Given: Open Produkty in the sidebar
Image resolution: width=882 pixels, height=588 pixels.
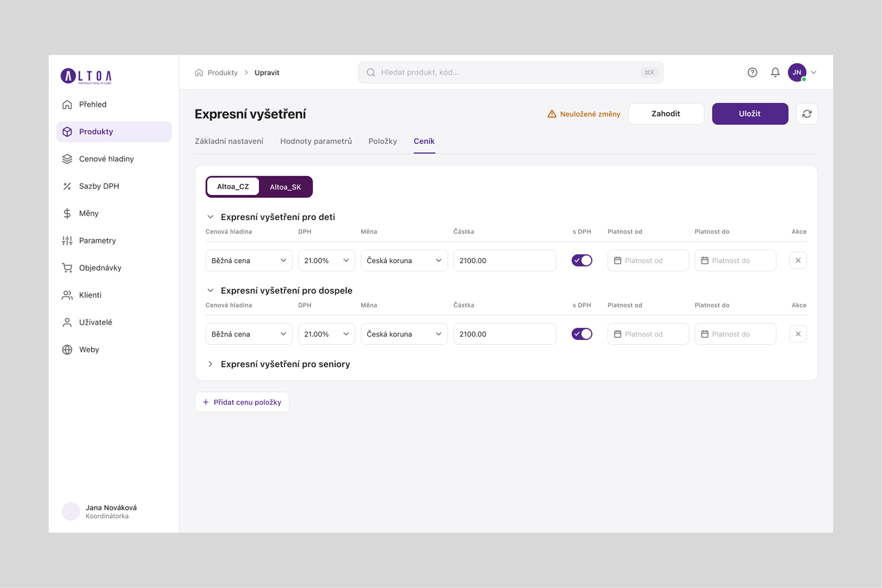Looking at the screenshot, I should point(114,132).
